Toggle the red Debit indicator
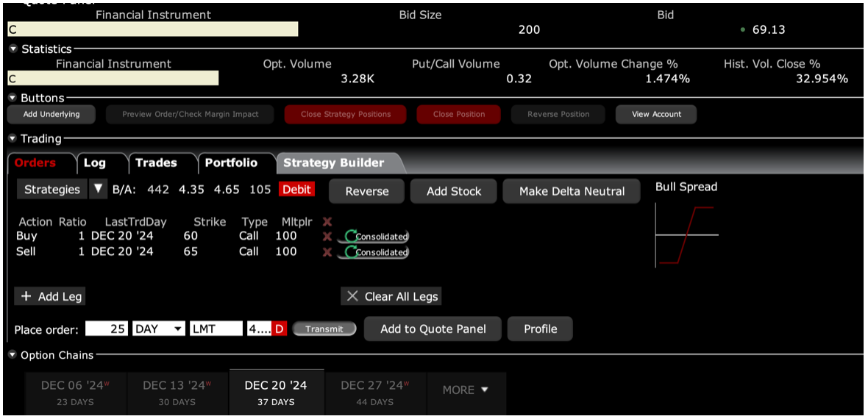The image size is (868, 419). (x=296, y=190)
